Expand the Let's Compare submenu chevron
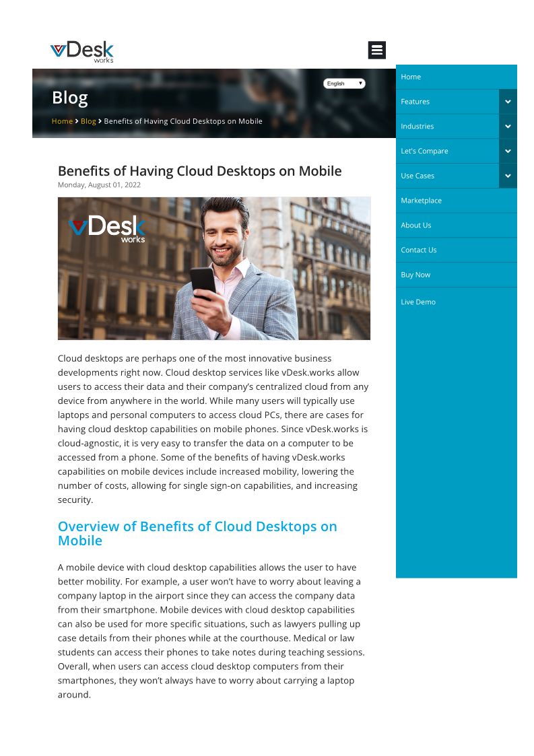534x756 pixels. (x=508, y=151)
